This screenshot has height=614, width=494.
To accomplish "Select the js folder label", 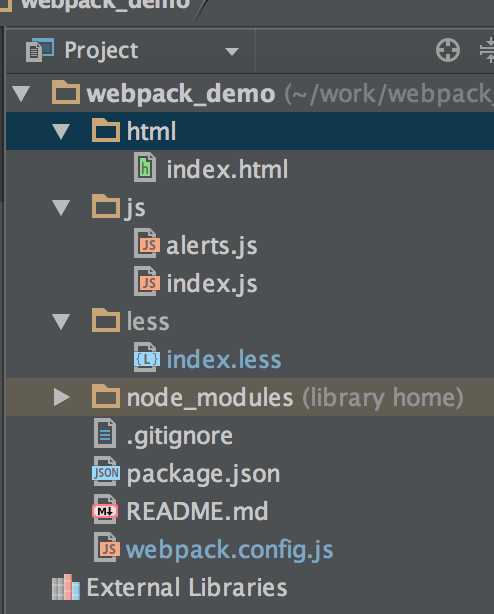I will click(135, 209).
